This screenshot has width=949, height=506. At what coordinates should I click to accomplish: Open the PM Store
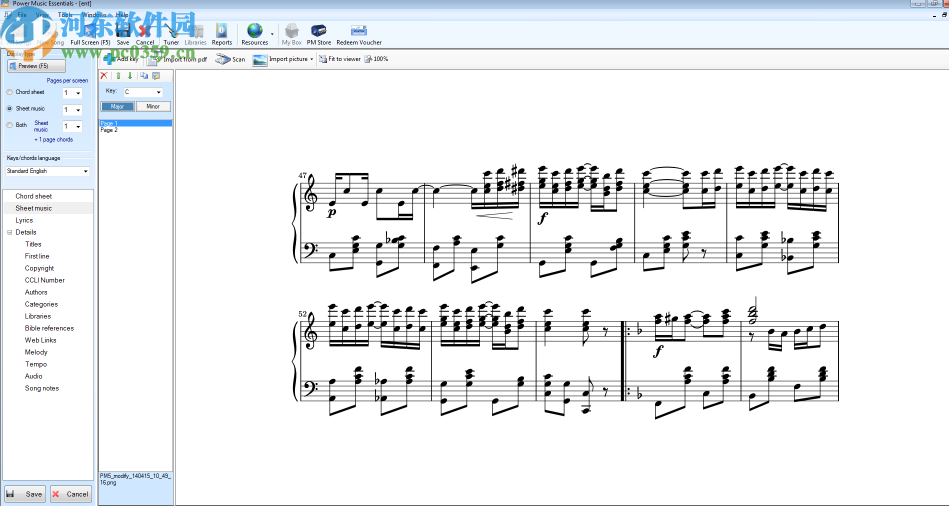pos(319,34)
